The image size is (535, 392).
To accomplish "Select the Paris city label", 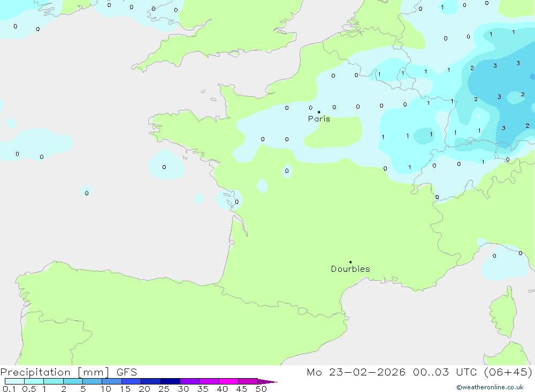I will [319, 119].
